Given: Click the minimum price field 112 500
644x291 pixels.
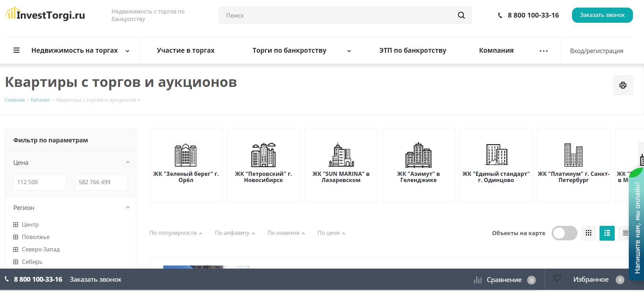Looking at the screenshot, I should click(x=40, y=182).
